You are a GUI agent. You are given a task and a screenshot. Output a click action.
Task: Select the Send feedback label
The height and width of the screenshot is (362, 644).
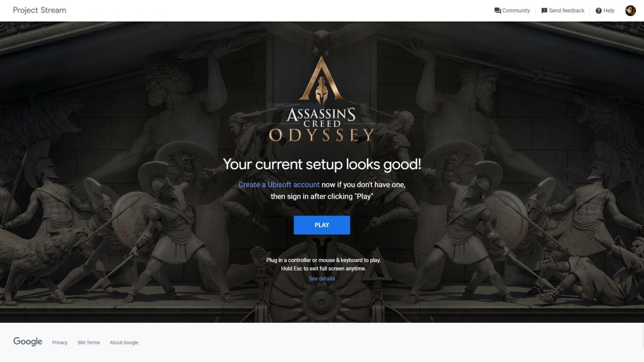click(x=567, y=11)
